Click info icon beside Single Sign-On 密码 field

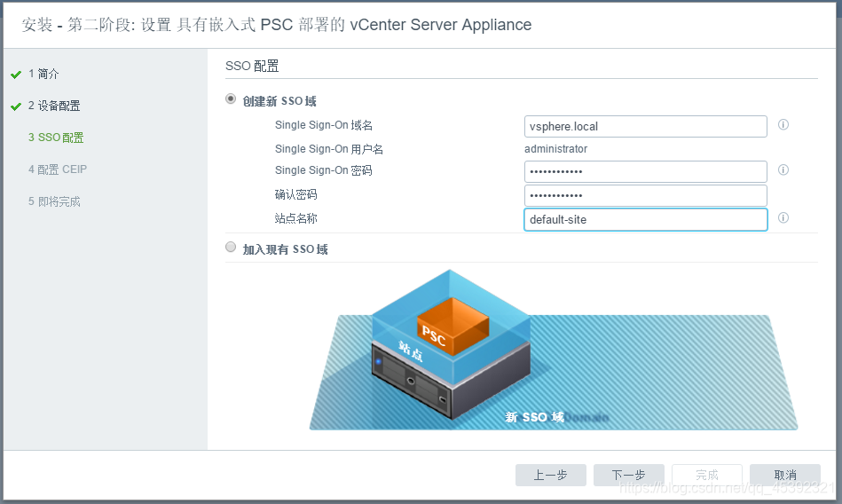(x=783, y=169)
